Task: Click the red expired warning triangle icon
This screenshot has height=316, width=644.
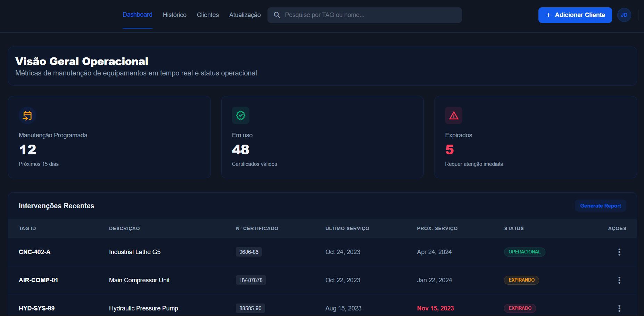Action: point(454,115)
